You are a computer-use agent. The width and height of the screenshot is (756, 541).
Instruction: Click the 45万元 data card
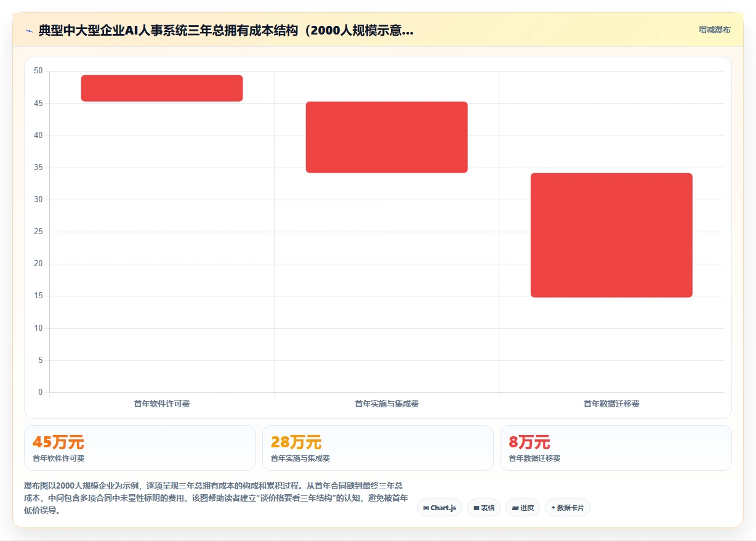[x=140, y=448]
